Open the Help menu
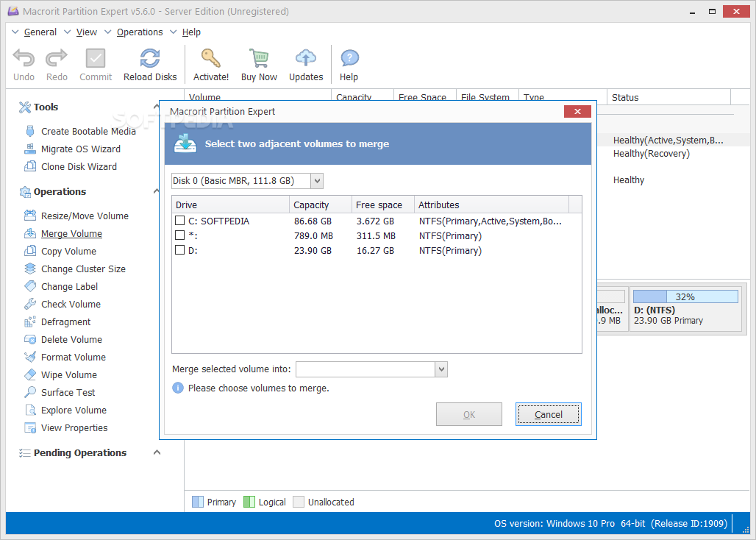Screen dimensions: 756x540 191,32
